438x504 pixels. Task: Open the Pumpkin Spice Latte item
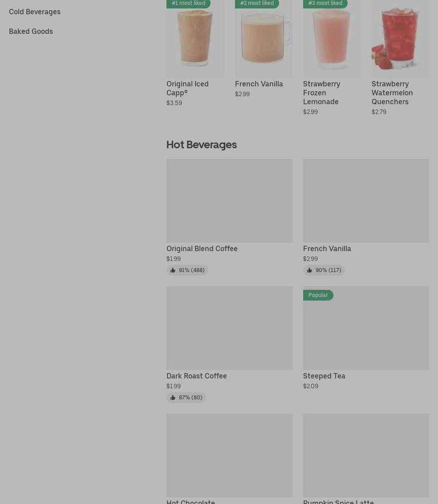(366, 459)
